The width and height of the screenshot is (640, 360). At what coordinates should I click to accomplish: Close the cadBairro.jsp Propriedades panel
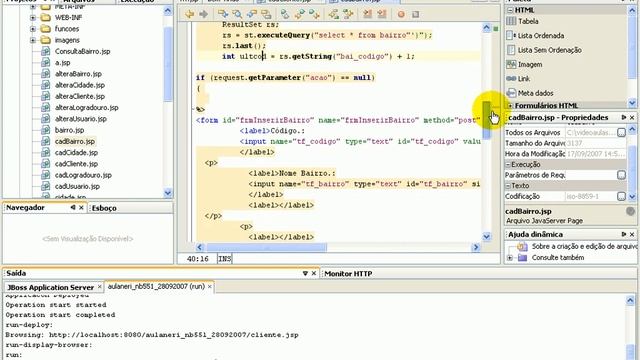[x=632, y=118]
